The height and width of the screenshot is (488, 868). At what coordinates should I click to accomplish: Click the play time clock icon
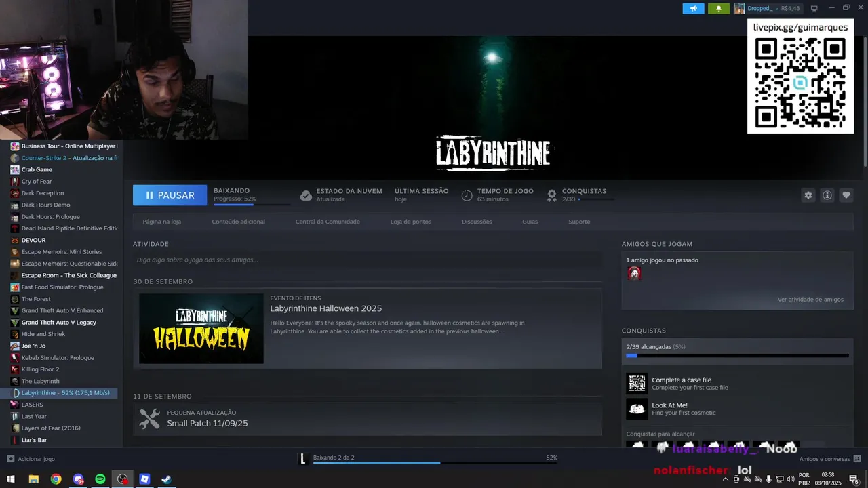click(x=467, y=195)
